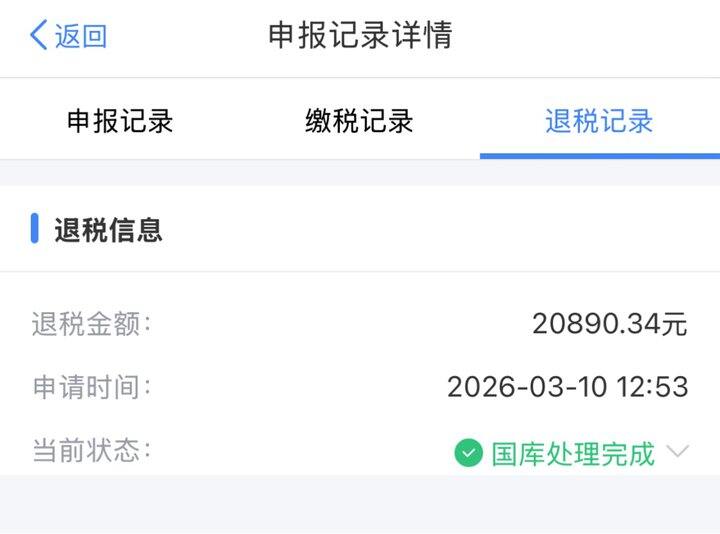This screenshot has width=720, height=534.
Task: Click the blue bar beside 退税信息
Action: point(35,229)
